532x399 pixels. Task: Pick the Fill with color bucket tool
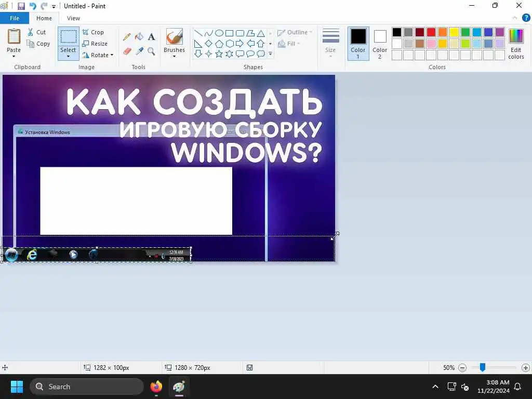pos(139,37)
